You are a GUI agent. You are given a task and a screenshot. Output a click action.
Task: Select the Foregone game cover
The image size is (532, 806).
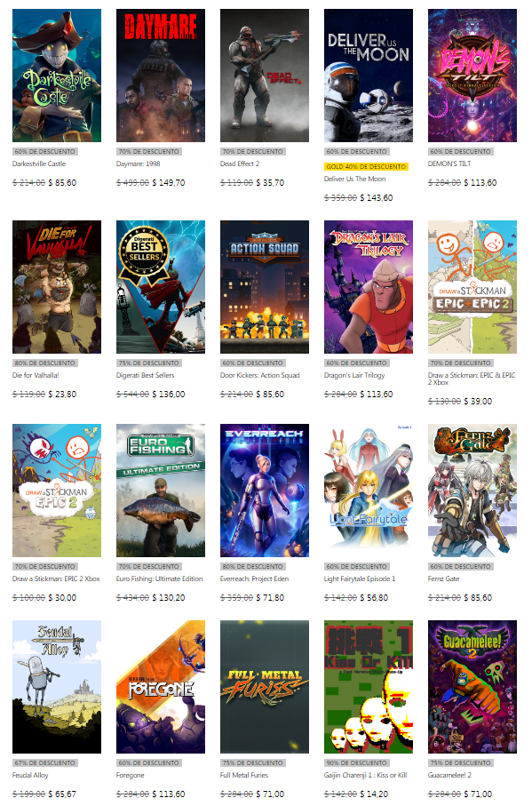[x=160, y=687]
